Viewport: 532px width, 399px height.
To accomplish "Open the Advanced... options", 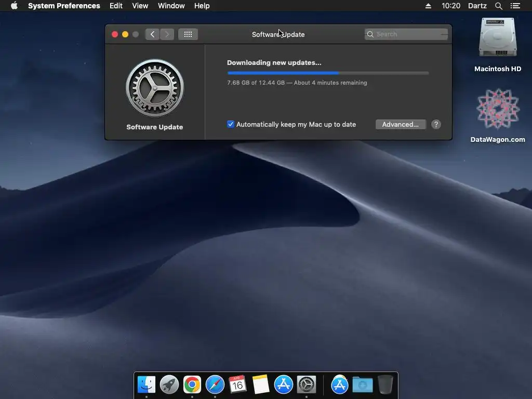I will point(401,125).
